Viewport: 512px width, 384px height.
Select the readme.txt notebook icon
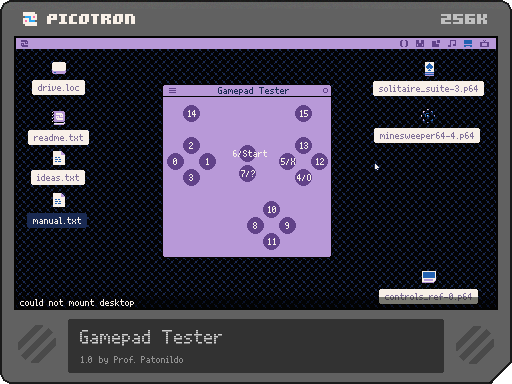tap(59, 118)
